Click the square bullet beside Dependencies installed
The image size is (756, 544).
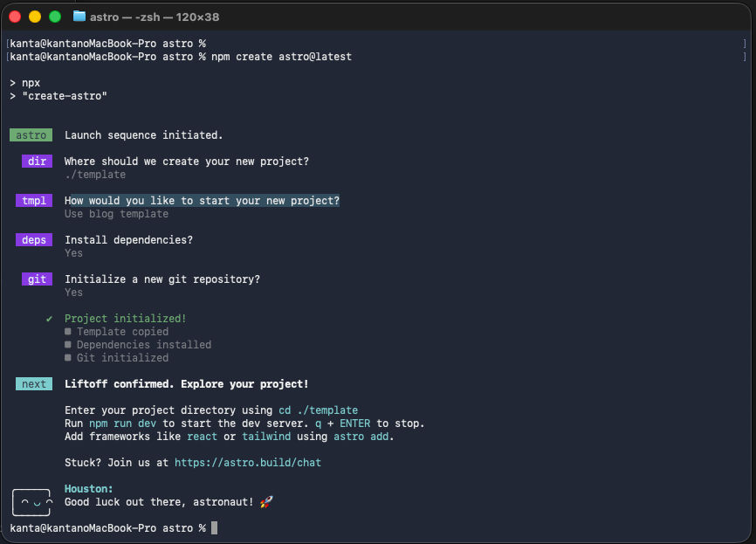(x=68, y=344)
